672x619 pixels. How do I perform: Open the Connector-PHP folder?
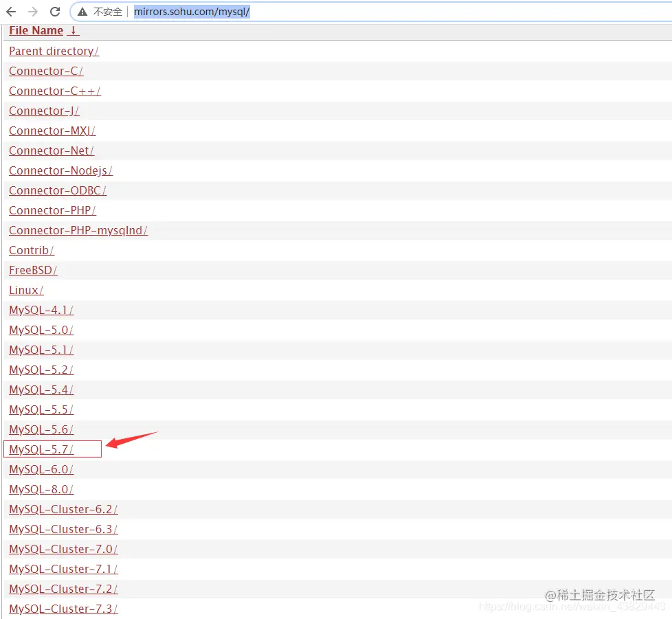pyautogui.click(x=52, y=210)
